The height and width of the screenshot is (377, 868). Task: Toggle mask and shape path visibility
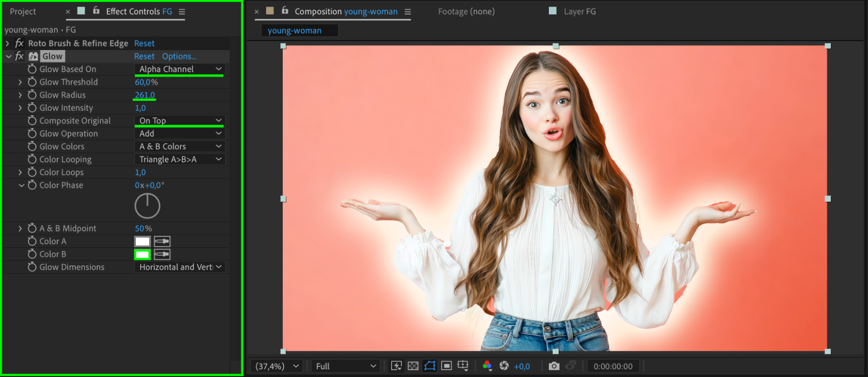[429, 366]
